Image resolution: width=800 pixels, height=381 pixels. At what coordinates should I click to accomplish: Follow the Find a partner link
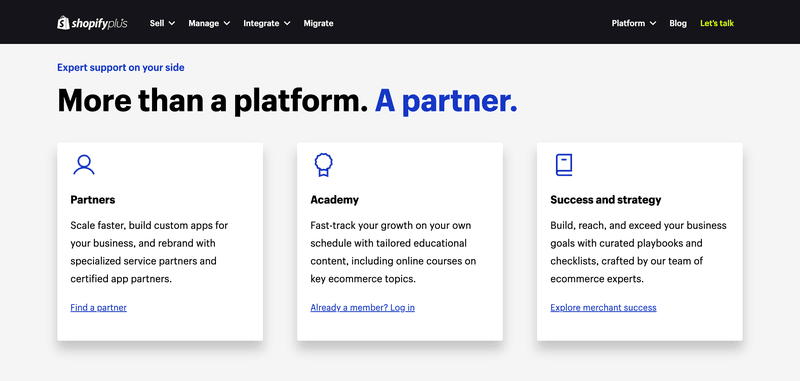(x=98, y=308)
